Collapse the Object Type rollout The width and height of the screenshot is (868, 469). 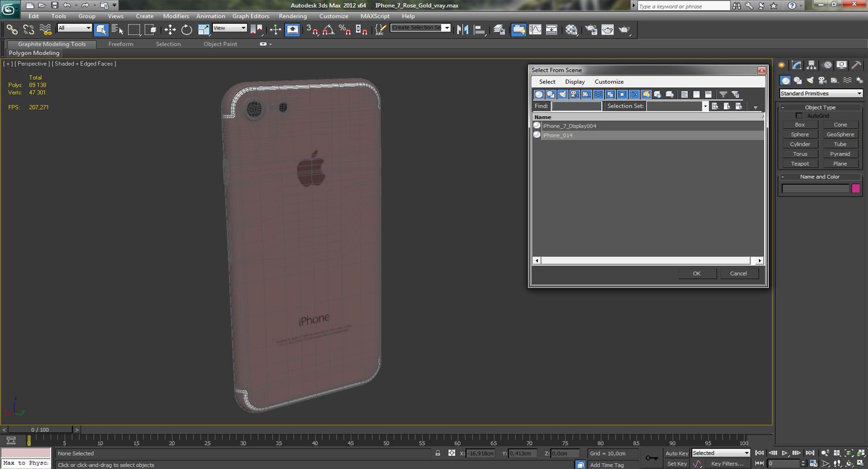coord(820,107)
